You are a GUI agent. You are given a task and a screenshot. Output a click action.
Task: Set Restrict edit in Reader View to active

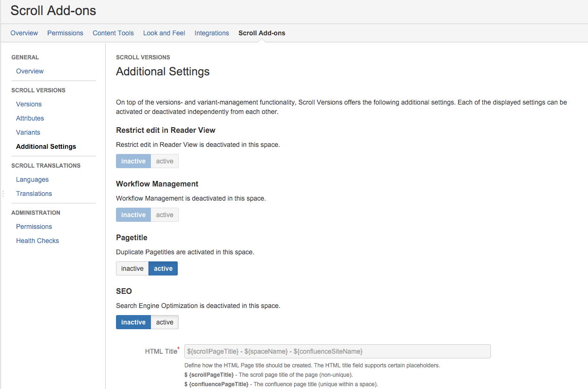point(165,161)
